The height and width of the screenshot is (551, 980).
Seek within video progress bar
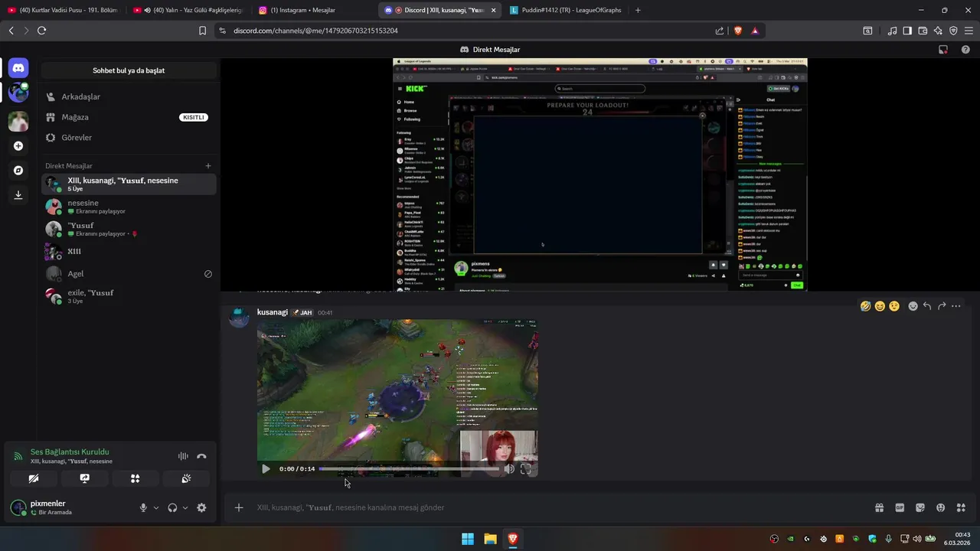[409, 469]
